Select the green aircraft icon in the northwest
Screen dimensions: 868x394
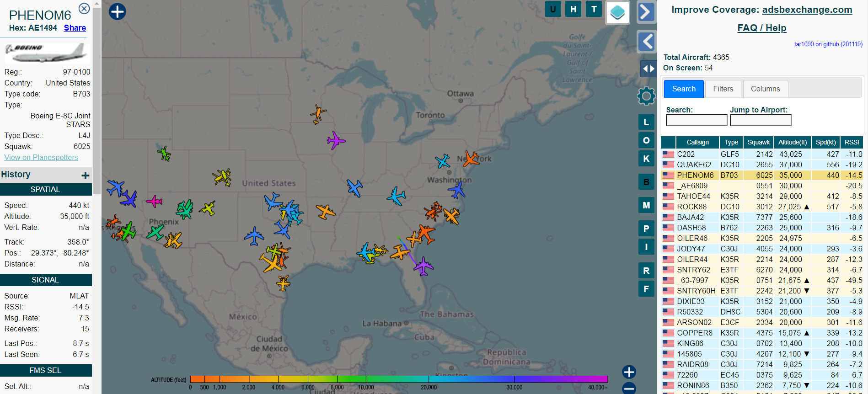164,153
